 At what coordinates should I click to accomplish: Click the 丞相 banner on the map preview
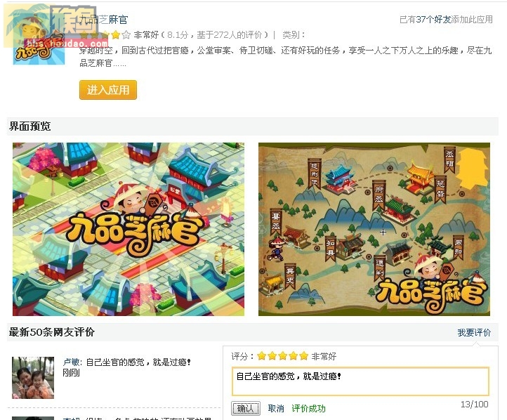tap(449, 159)
